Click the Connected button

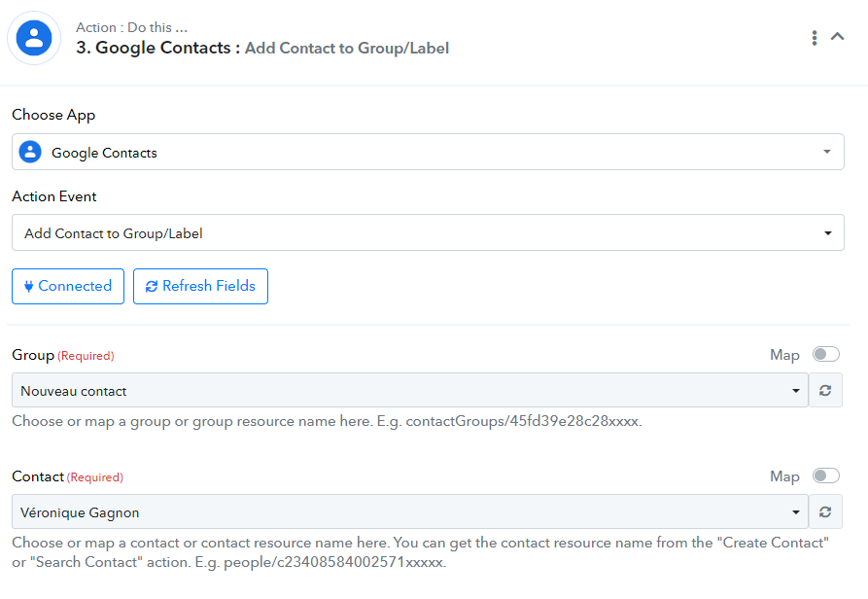tap(68, 286)
